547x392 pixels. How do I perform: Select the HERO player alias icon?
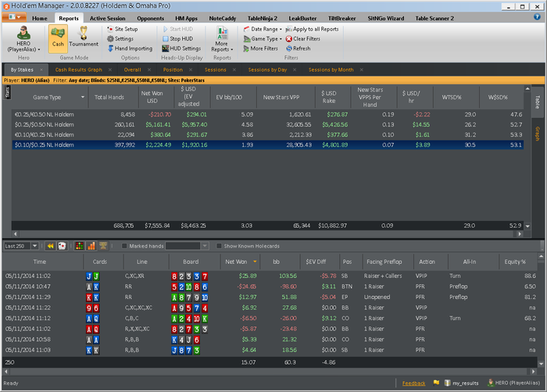(x=23, y=33)
